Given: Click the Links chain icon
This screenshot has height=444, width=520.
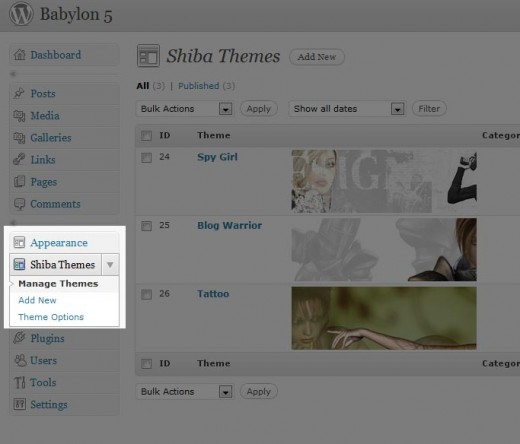Looking at the screenshot, I should [19, 160].
